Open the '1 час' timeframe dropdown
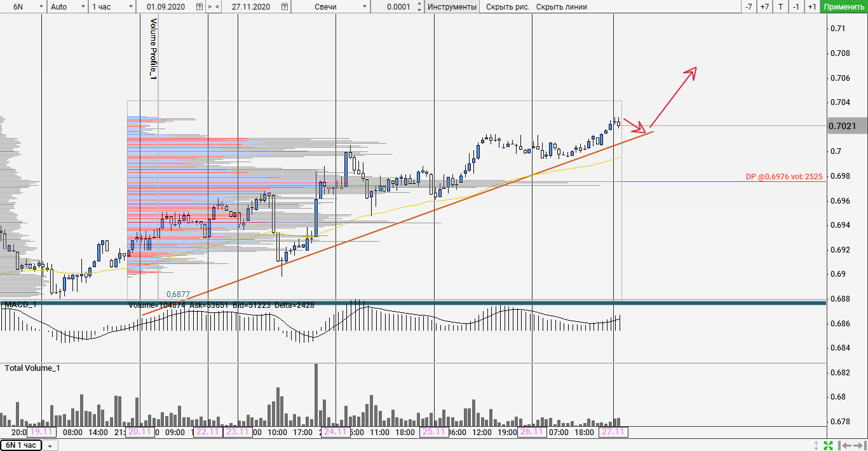868x451 pixels. click(130, 7)
